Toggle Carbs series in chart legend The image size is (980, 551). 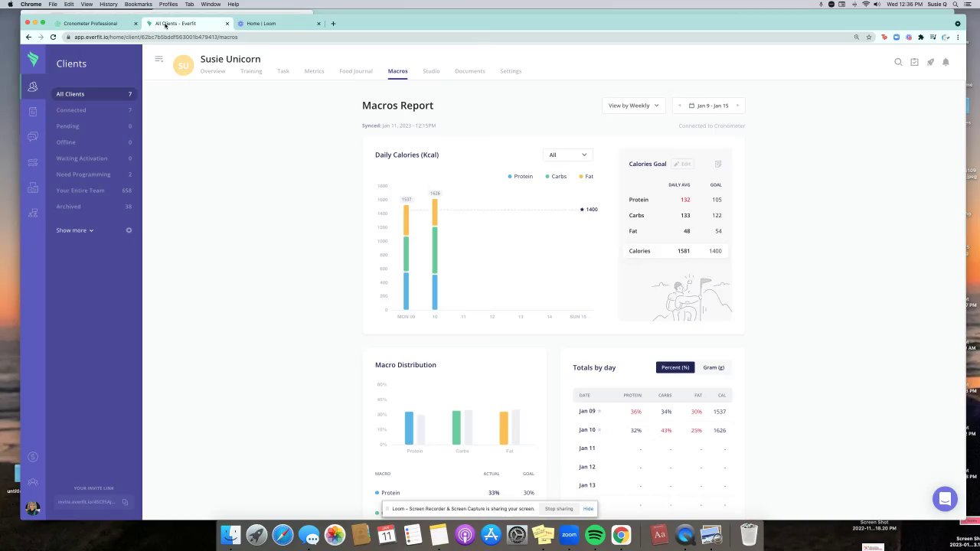[x=556, y=177]
